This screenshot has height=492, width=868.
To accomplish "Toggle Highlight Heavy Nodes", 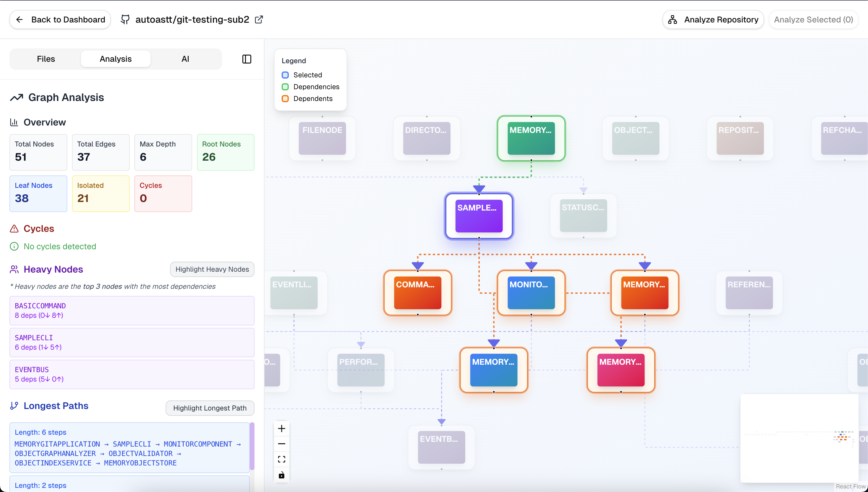I will pos(212,269).
